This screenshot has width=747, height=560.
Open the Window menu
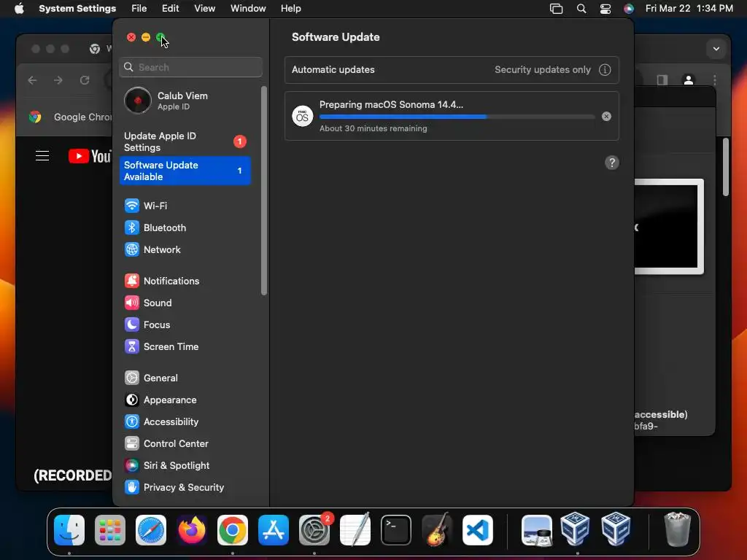tap(248, 9)
